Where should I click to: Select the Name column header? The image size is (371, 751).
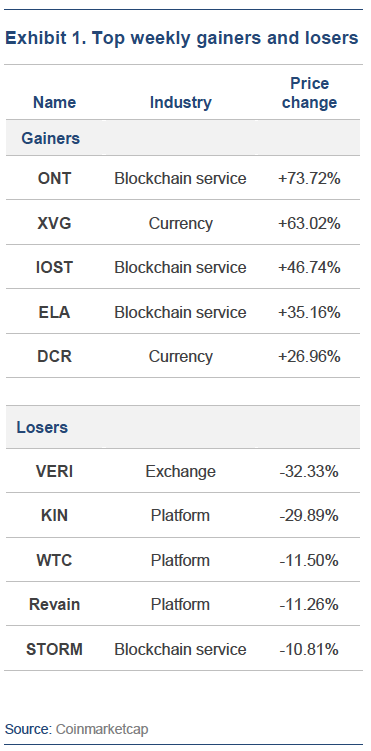click(x=54, y=102)
